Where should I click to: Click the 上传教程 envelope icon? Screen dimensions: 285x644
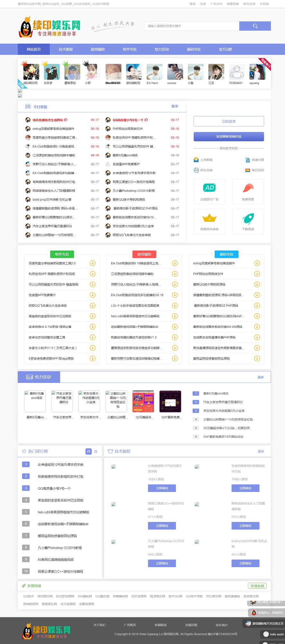pyautogui.click(x=196, y=160)
